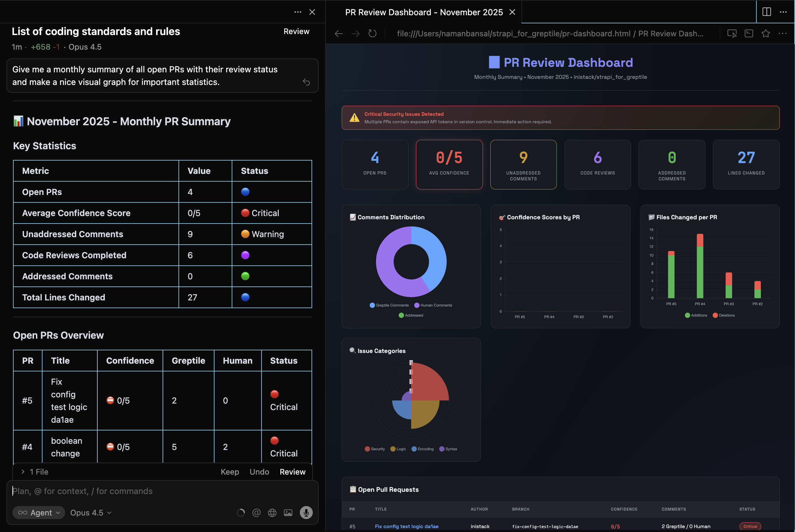Open the Fix config test logic da1ae link
Viewport: 795px width, 532px height.
tap(406, 526)
